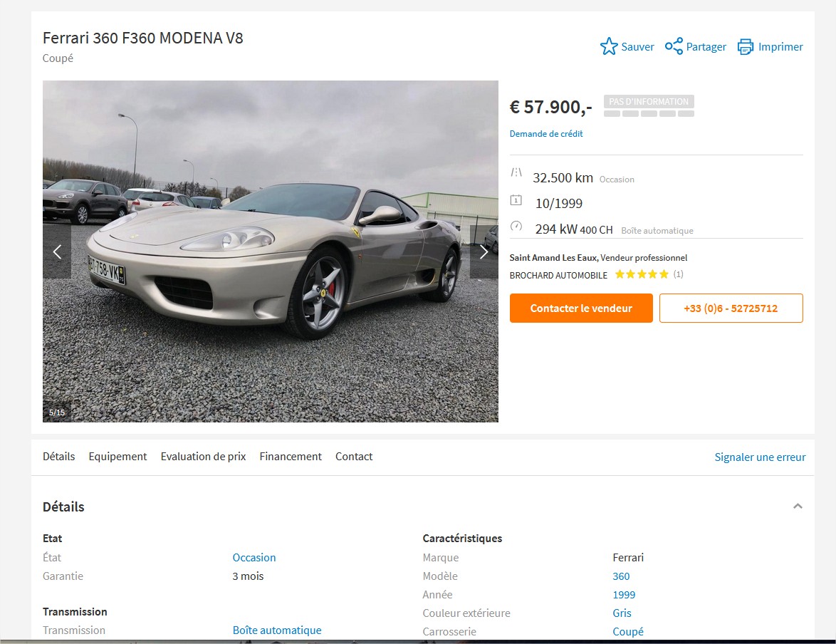The image size is (836, 644).
Task: Open the Equipement tab
Action: tap(117, 457)
